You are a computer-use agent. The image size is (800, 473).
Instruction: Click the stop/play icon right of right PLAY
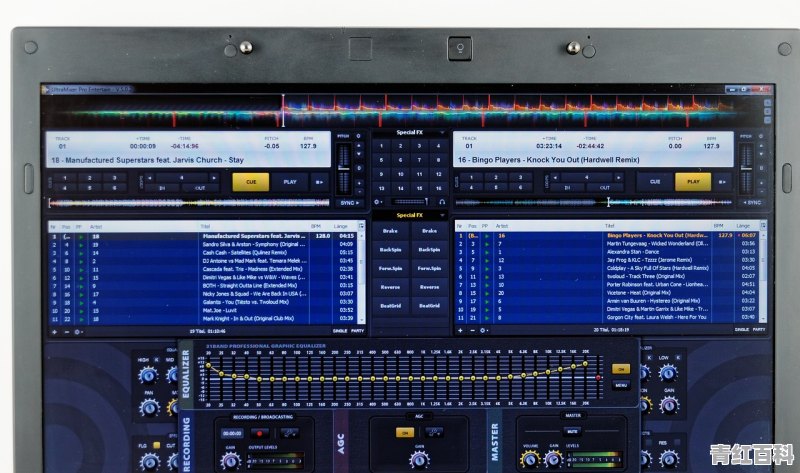click(x=722, y=182)
